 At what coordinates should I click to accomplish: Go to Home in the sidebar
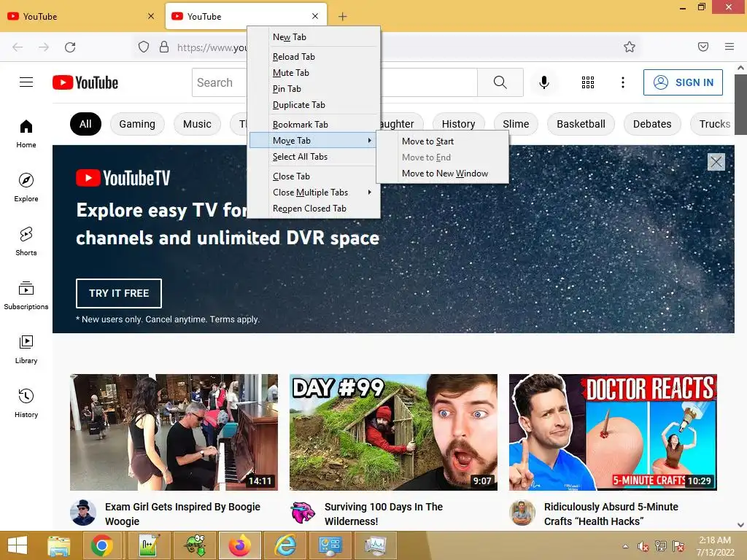pos(26,134)
